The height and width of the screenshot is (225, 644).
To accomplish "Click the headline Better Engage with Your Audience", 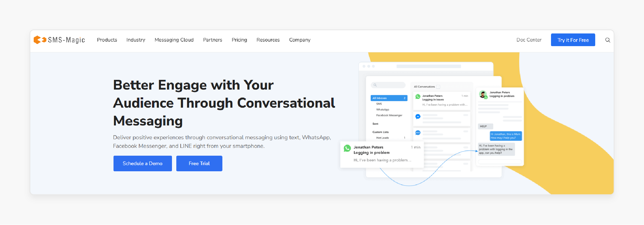I will coord(224,103).
